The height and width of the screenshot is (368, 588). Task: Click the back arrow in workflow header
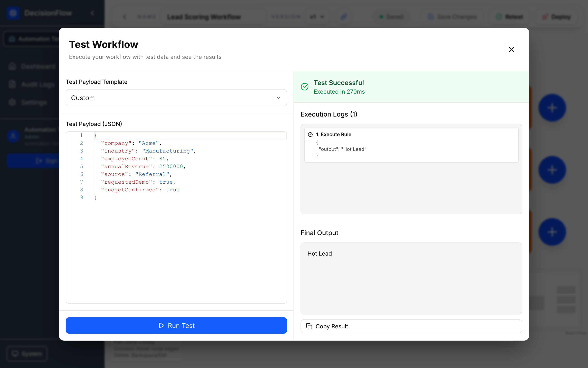coord(124,17)
